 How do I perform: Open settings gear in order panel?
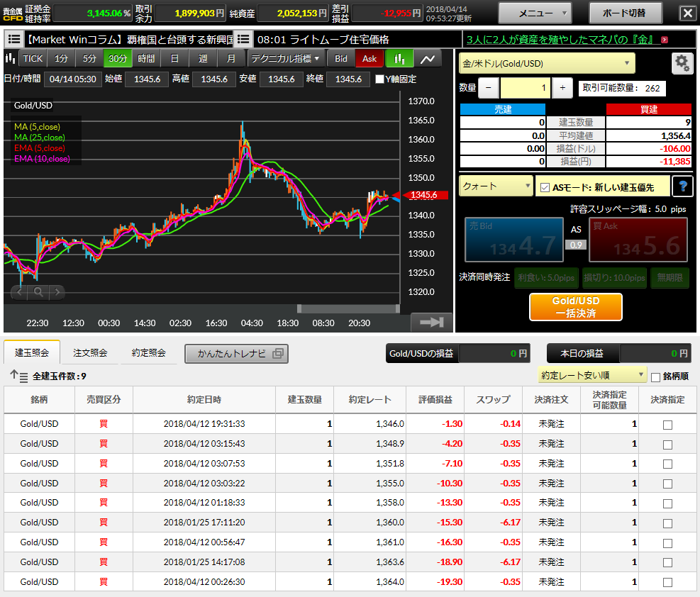pyautogui.click(x=682, y=63)
